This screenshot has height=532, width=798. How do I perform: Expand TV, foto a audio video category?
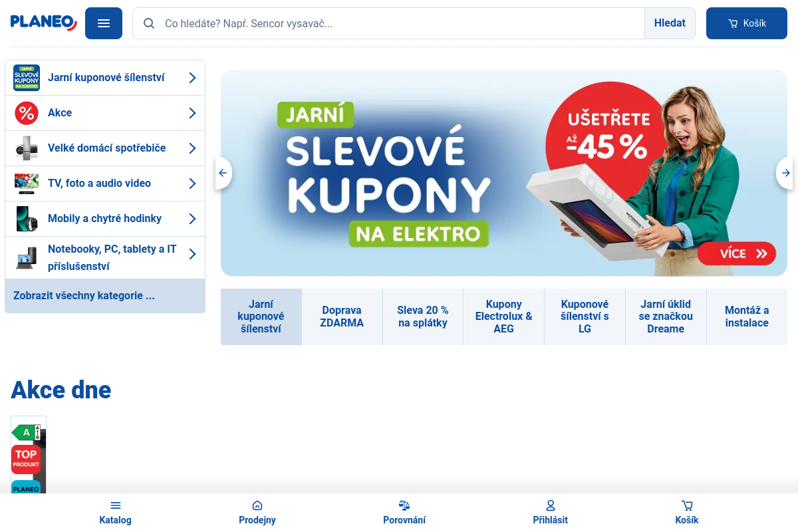tap(192, 184)
